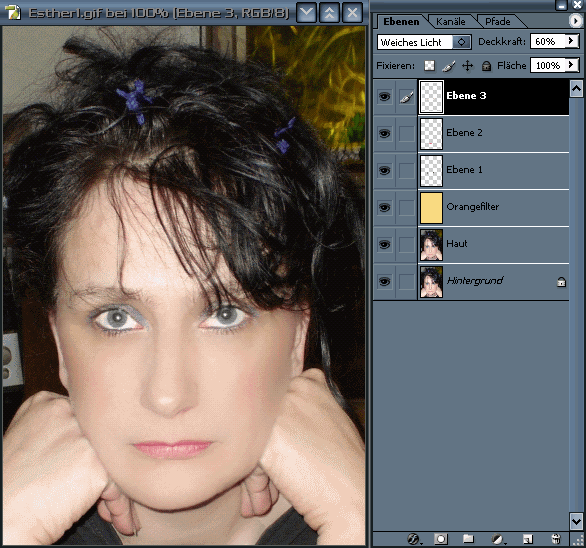This screenshot has height=548, width=586.
Task: Lock all padlock icon in Fixieren
Action: pyautogui.click(x=486, y=66)
